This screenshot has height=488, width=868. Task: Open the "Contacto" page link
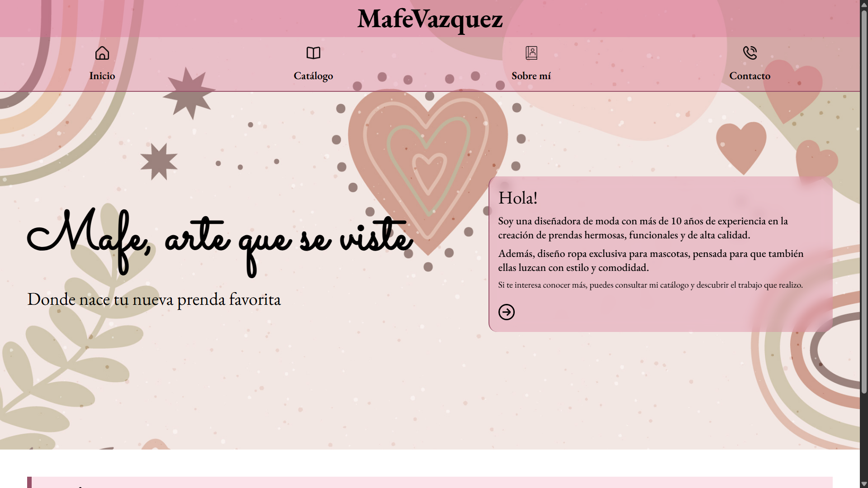(749, 76)
